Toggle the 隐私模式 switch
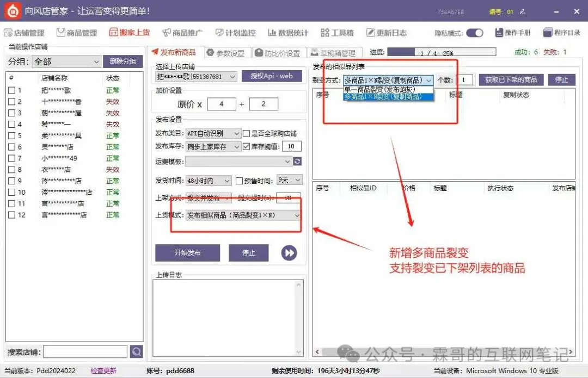This screenshot has width=588, height=378. point(474,33)
